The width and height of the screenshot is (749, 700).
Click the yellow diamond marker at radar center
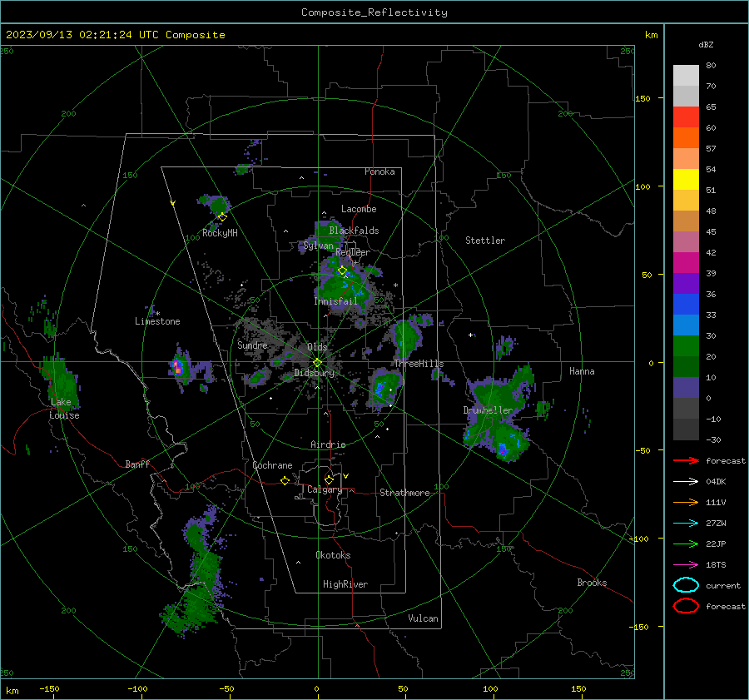tap(317, 363)
